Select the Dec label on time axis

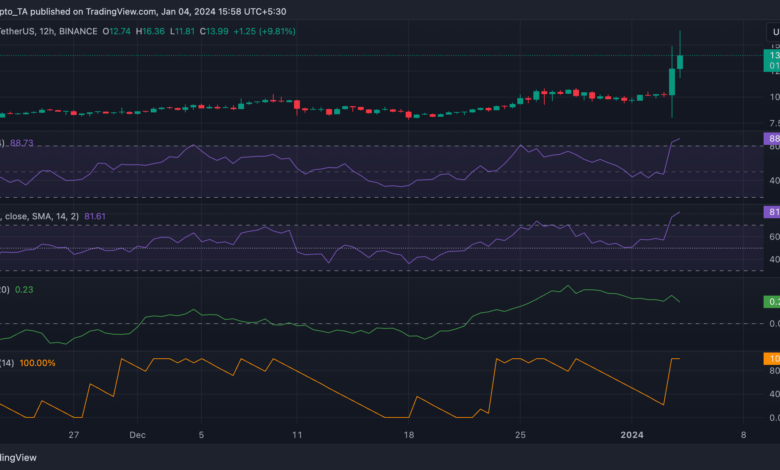coord(138,435)
